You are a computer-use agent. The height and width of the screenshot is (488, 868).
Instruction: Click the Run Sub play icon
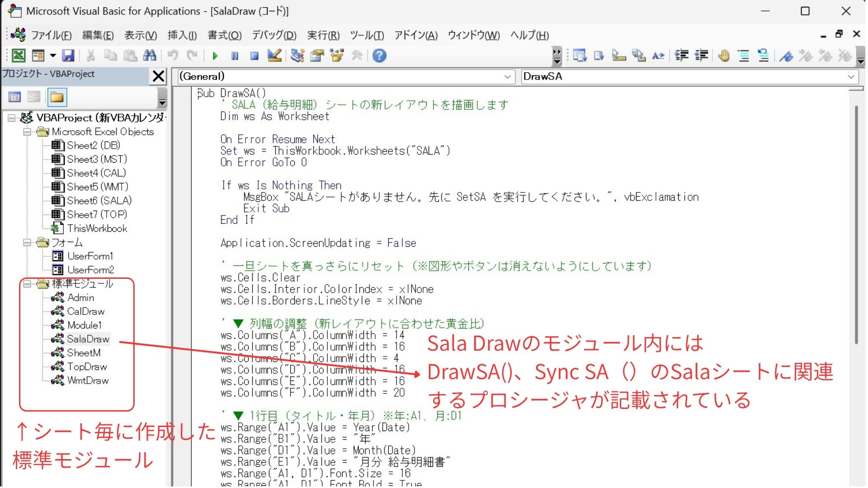click(x=215, y=56)
